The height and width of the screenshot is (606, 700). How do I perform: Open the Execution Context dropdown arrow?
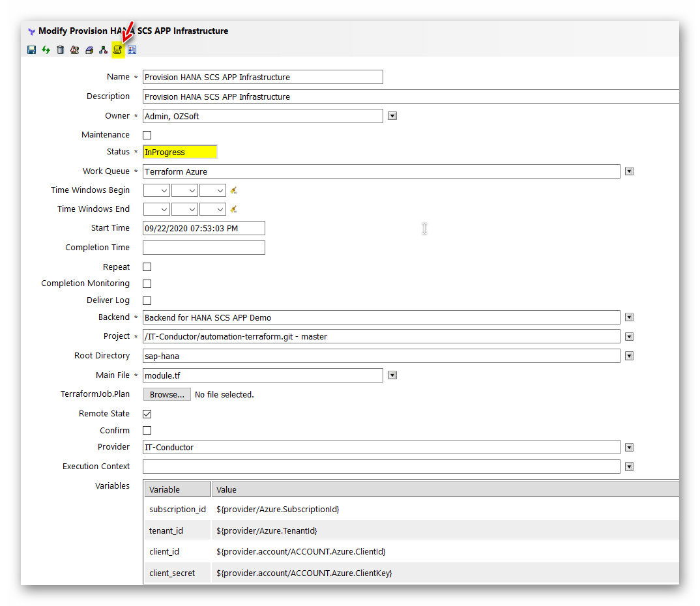coord(630,467)
